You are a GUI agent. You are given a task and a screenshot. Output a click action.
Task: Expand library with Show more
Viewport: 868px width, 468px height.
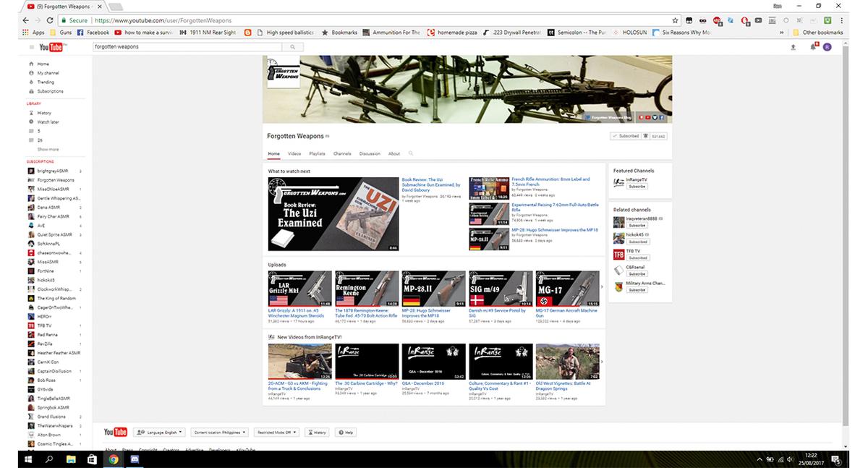pos(48,150)
